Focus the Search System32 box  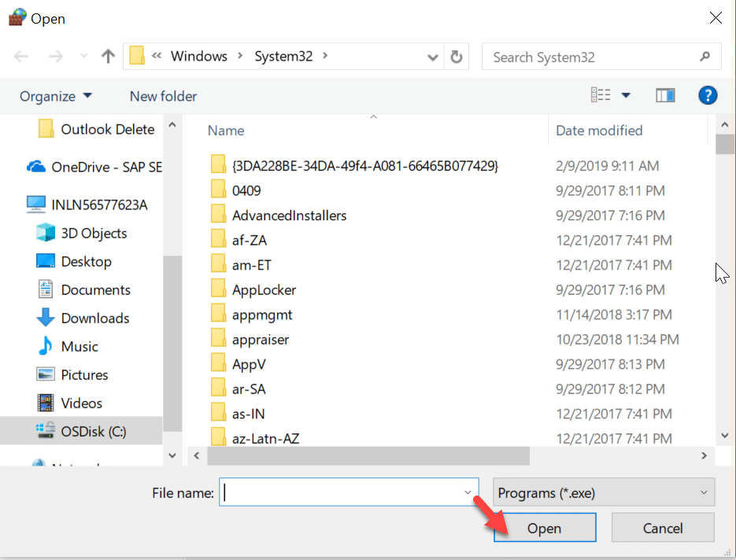coord(601,57)
